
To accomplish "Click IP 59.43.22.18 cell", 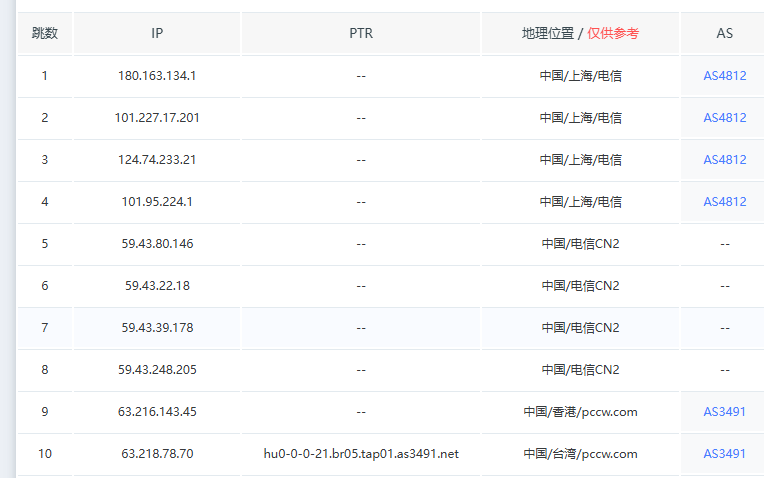I will [157, 285].
